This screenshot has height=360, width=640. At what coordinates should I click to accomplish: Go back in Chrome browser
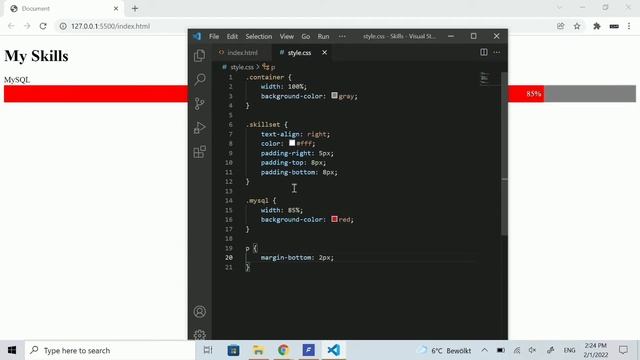(x=11, y=26)
